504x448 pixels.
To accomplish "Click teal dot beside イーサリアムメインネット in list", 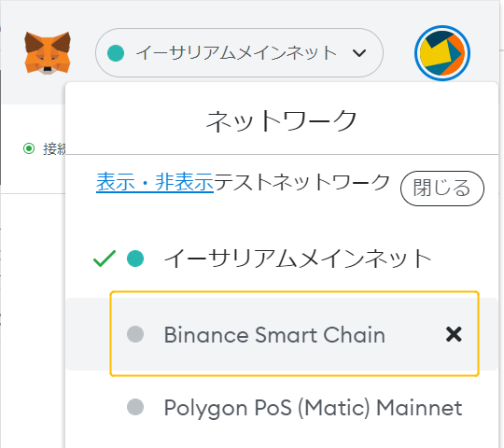I will [x=135, y=259].
